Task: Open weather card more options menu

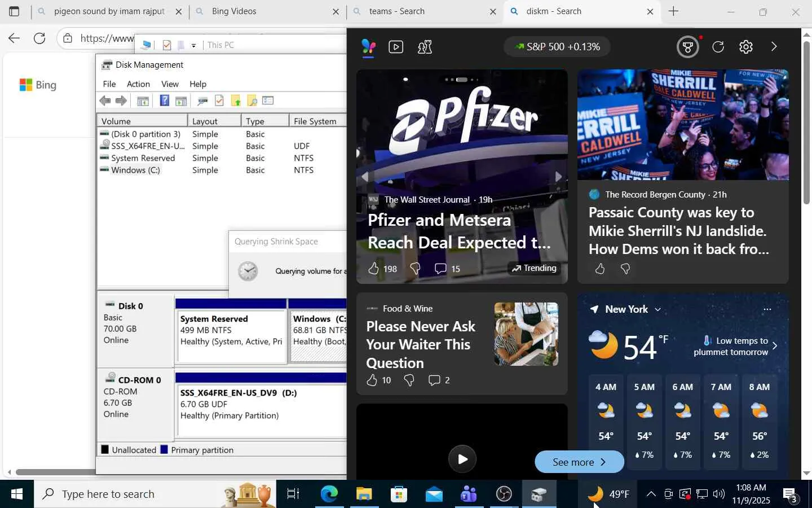Action: tap(767, 309)
